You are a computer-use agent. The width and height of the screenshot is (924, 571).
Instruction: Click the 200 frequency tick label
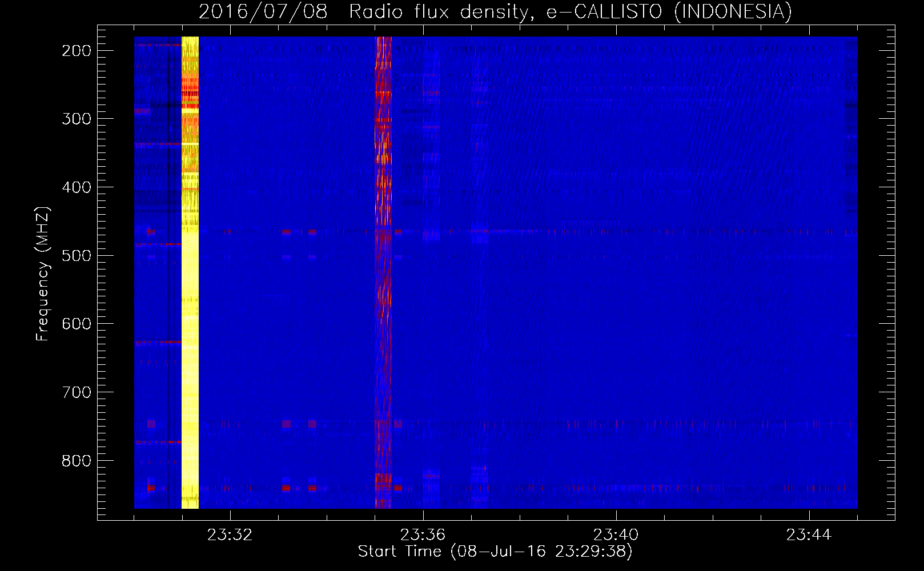click(76, 50)
